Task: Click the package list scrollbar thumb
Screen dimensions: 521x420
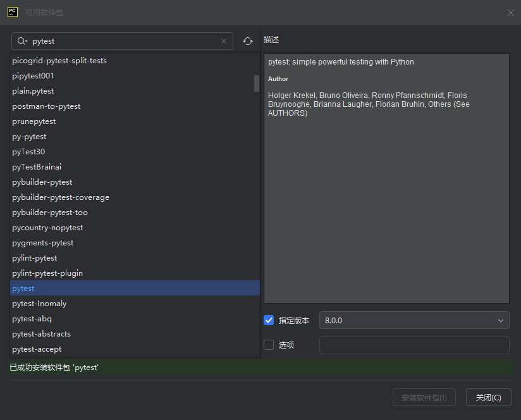Action: click(257, 83)
